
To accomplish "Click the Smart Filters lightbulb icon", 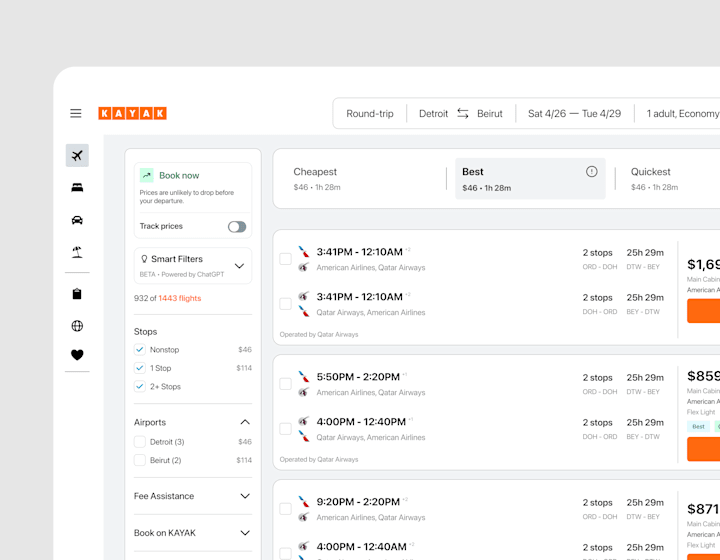I will point(144,259).
